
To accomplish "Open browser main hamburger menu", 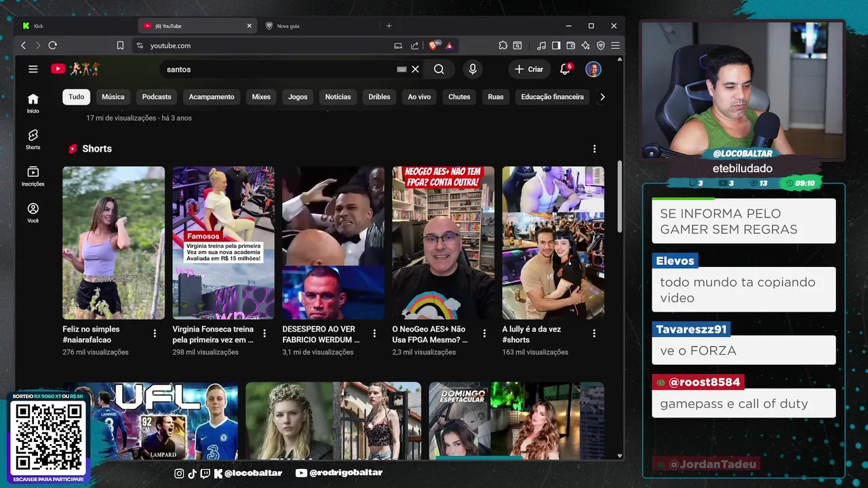I will [615, 45].
